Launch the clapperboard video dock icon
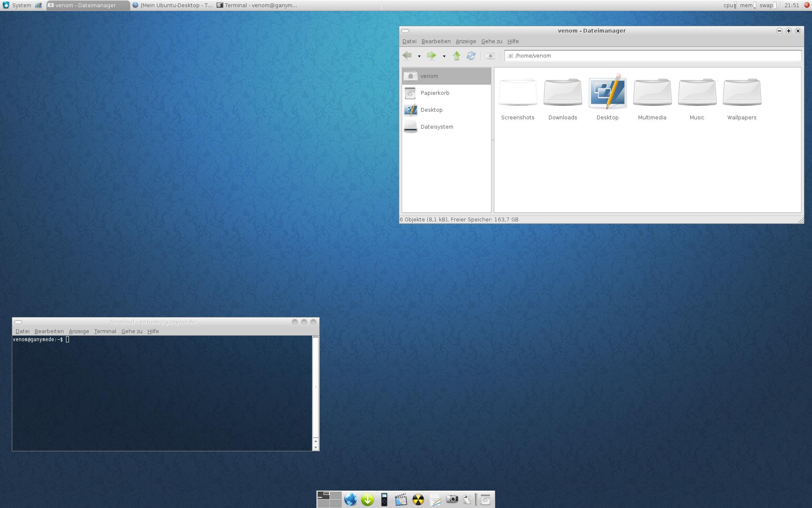Screen dimensions: 812x508 pyautogui.click(x=401, y=500)
